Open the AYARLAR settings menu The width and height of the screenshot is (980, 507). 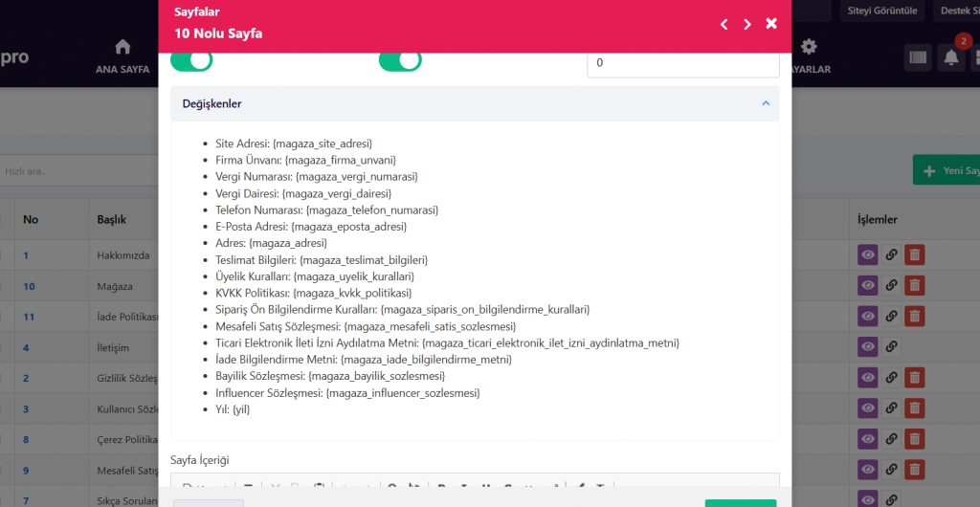(810, 56)
